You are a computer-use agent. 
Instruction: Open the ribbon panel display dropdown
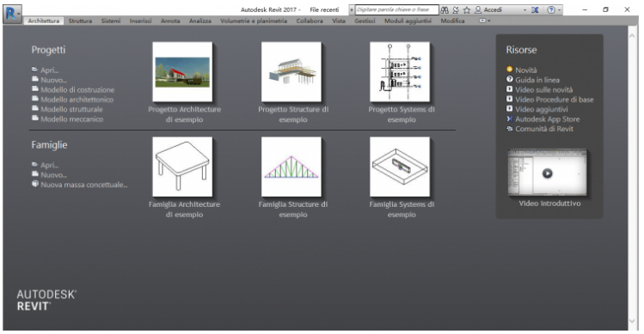[x=485, y=21]
